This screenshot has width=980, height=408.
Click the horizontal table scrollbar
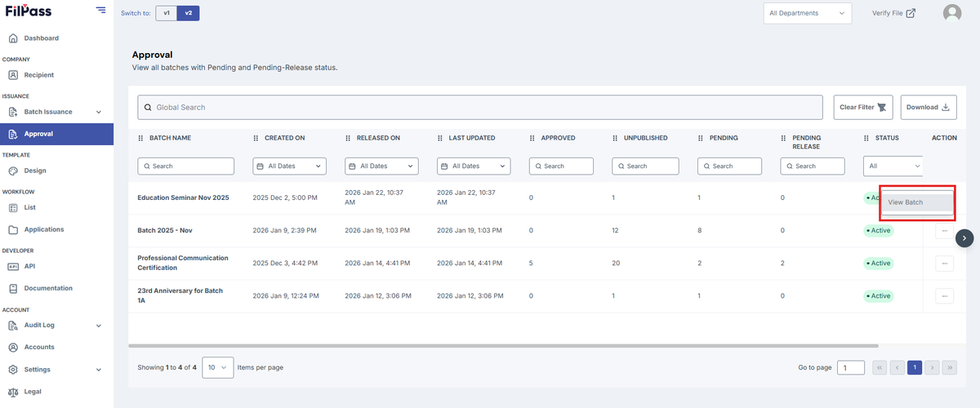(502, 346)
